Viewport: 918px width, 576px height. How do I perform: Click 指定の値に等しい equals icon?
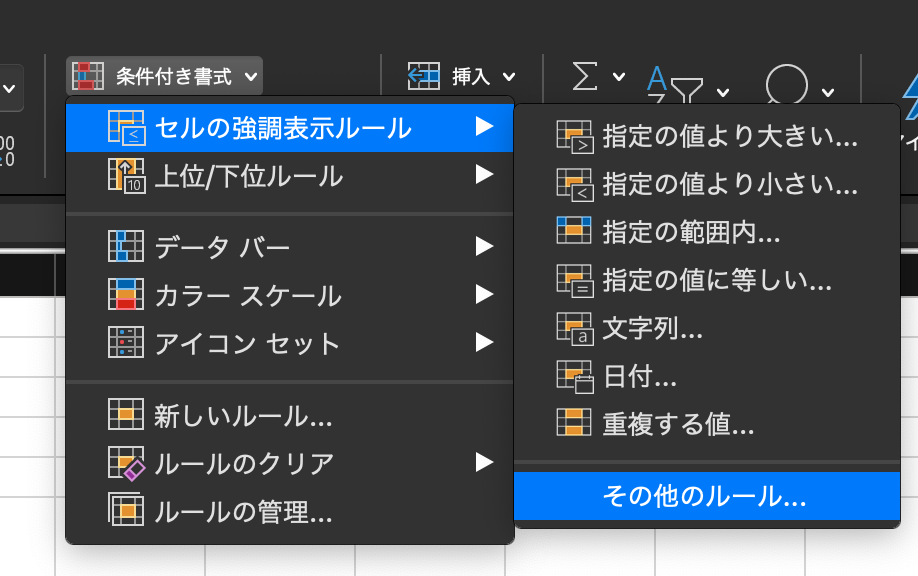[575, 281]
